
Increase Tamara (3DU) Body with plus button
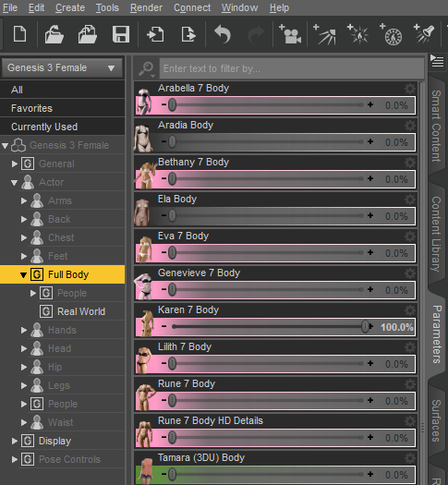pyautogui.click(x=370, y=474)
